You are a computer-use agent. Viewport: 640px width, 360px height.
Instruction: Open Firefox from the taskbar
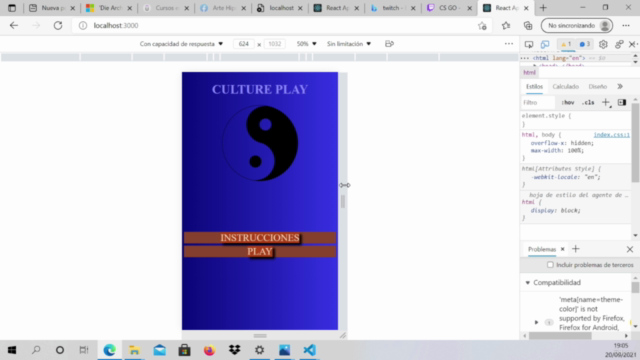pos(209,350)
